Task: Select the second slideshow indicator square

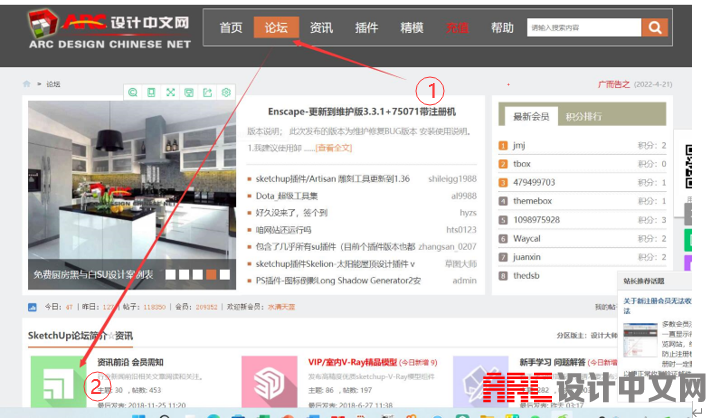Action: pyautogui.click(x=184, y=275)
